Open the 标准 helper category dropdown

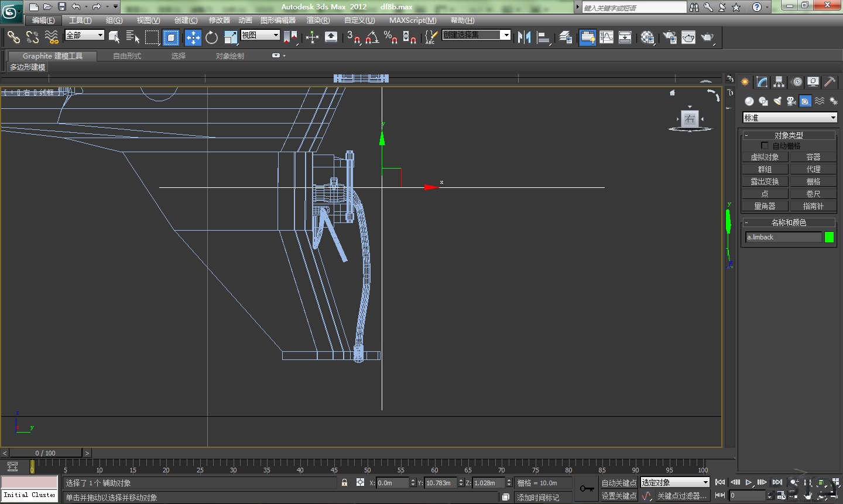coord(789,118)
